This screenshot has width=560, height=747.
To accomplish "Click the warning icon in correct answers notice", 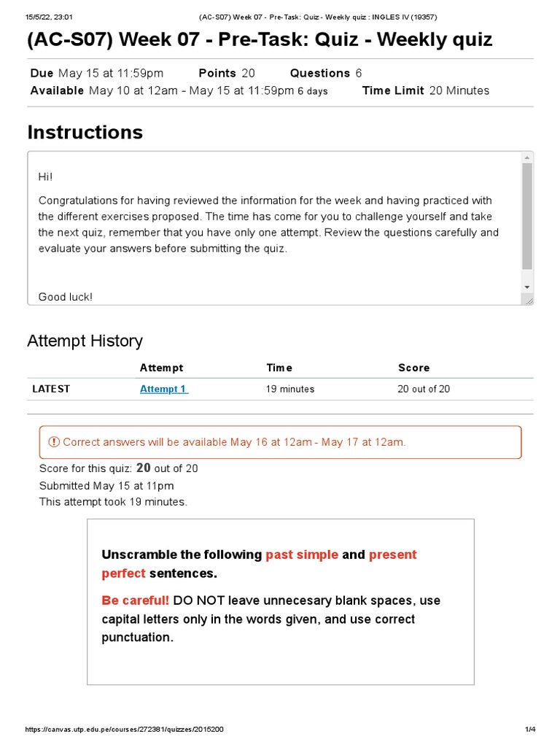I will tap(54, 442).
